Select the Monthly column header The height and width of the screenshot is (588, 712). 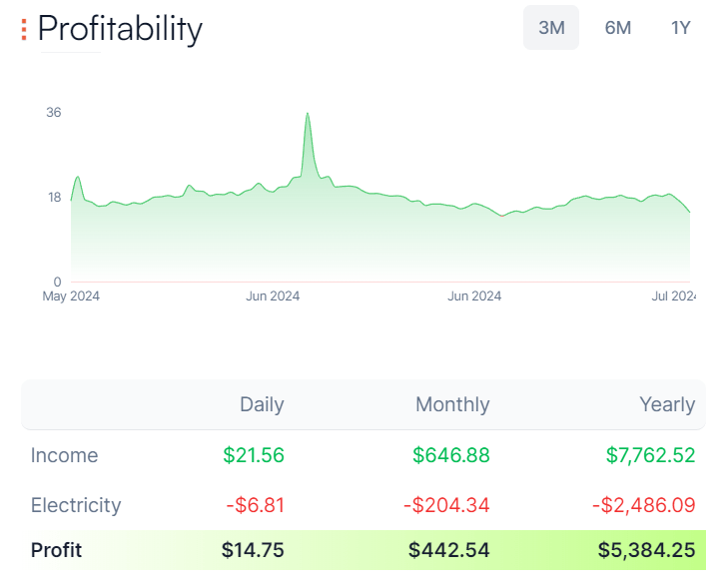[452, 404]
